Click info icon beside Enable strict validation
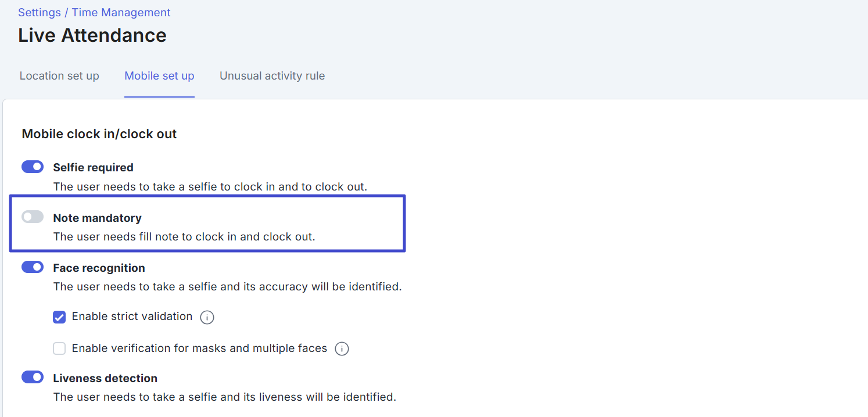 (x=207, y=317)
